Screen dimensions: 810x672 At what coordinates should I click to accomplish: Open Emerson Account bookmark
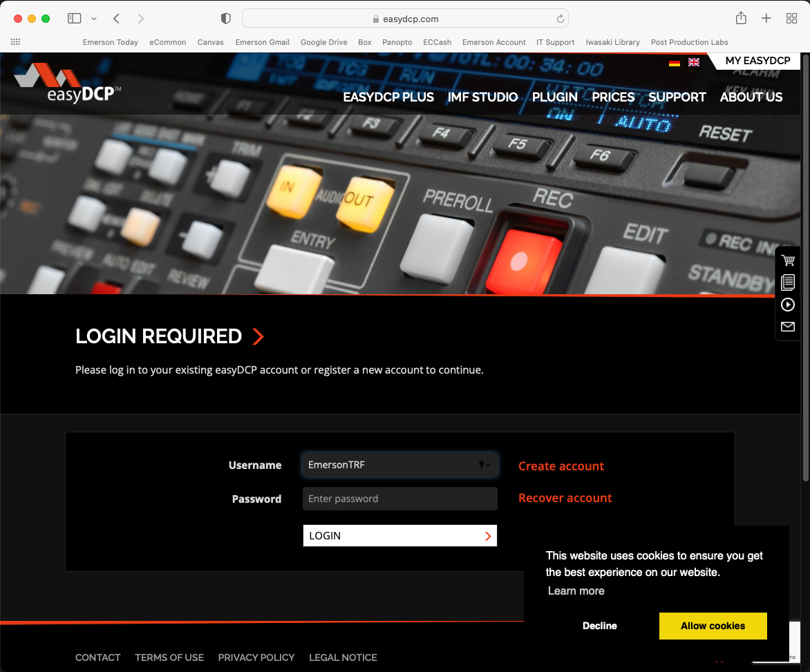pyautogui.click(x=494, y=42)
